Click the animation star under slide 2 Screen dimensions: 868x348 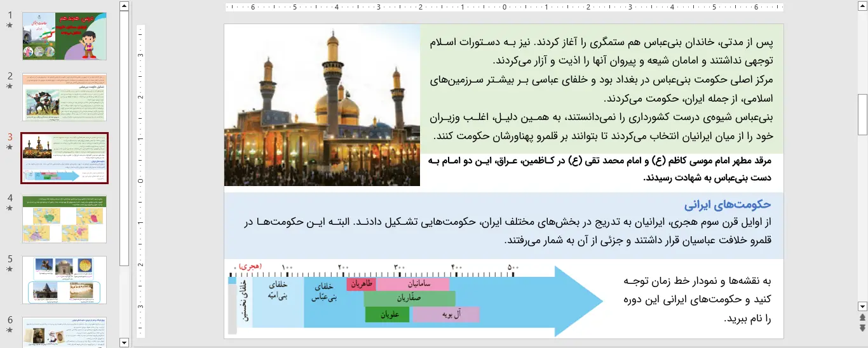click(9, 86)
